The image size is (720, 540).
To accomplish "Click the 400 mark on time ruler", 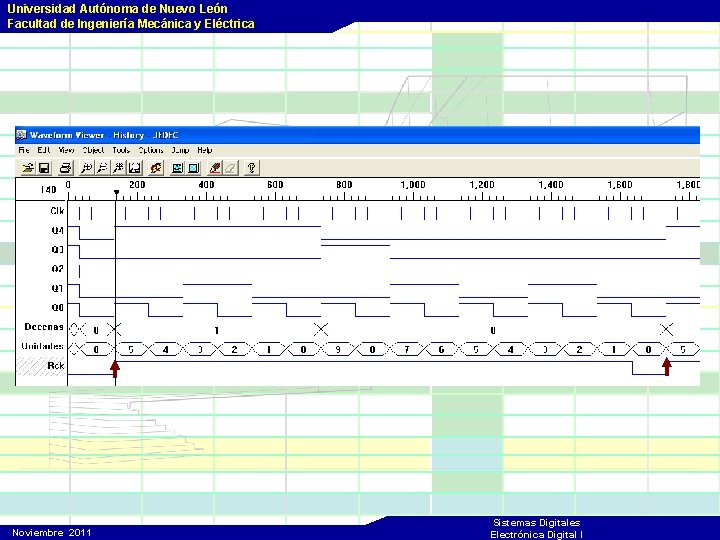I will 206,185.
